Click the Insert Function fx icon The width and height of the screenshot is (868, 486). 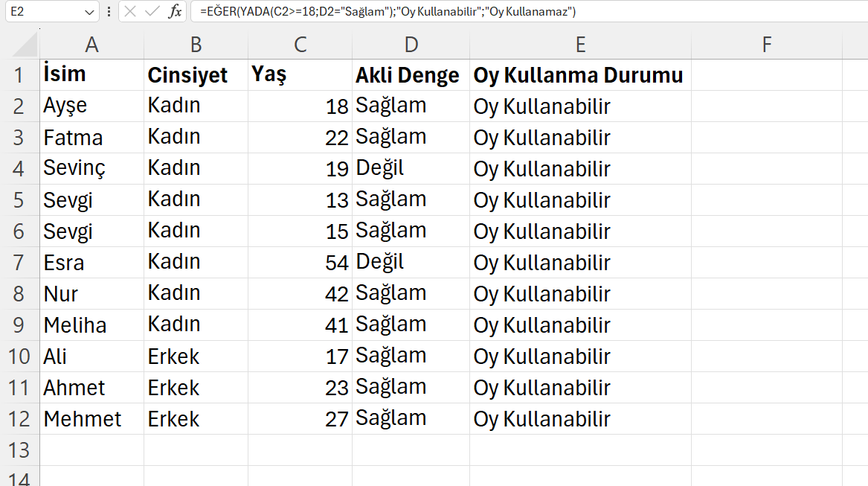[x=175, y=12]
